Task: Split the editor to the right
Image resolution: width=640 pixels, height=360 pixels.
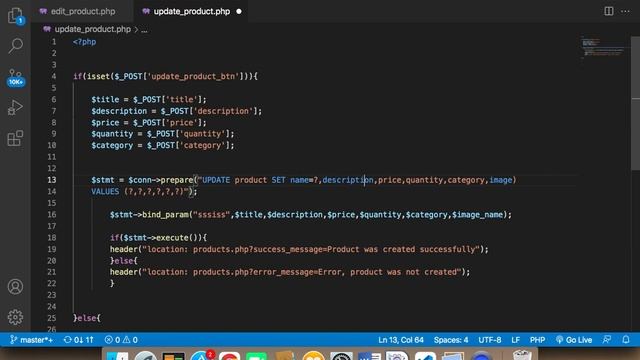Action: [x=609, y=11]
